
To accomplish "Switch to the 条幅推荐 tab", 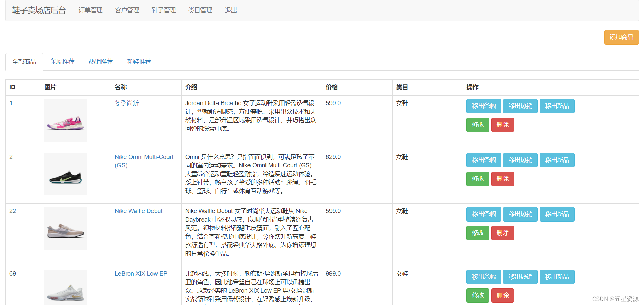I will (x=62, y=62).
